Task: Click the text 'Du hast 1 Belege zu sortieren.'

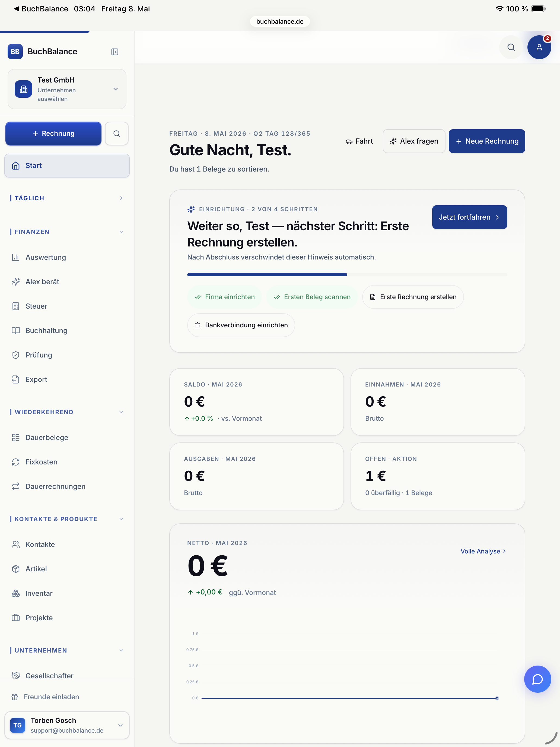Action: (x=219, y=169)
